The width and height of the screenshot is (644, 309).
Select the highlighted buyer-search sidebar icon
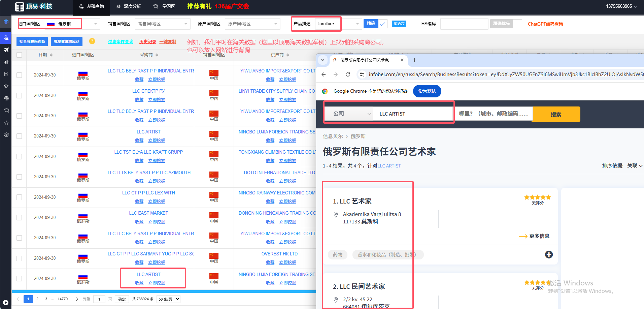coord(6,37)
